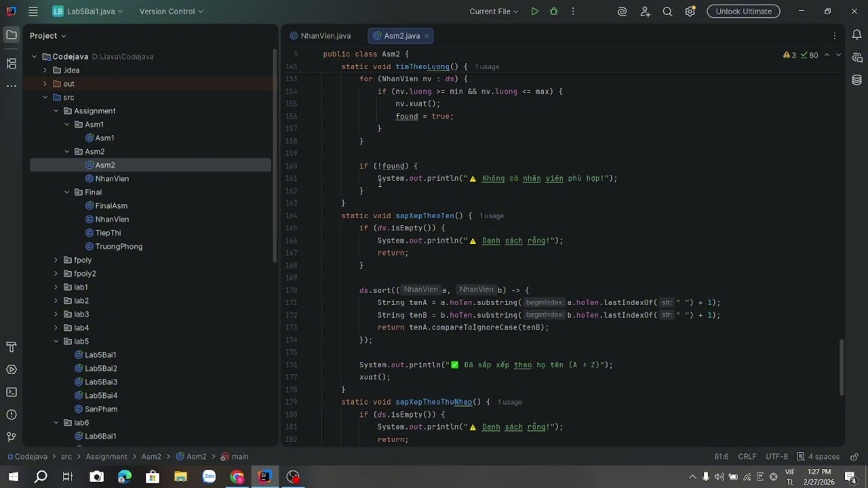The width and height of the screenshot is (868, 488).
Task: Open editor tabs options menu
Action: coord(834,36)
